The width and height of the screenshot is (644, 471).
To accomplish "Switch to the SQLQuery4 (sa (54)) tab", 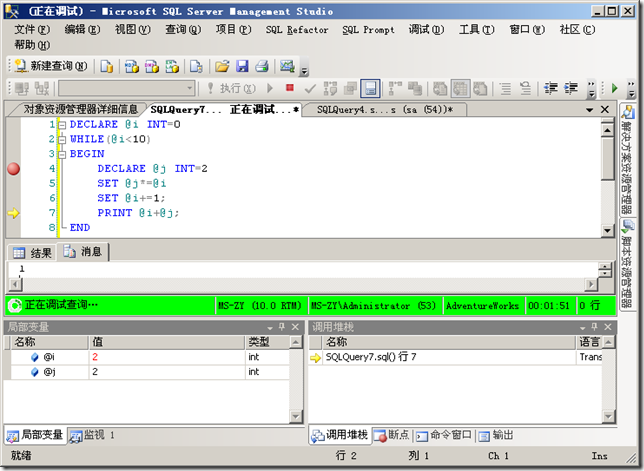I will click(385, 110).
